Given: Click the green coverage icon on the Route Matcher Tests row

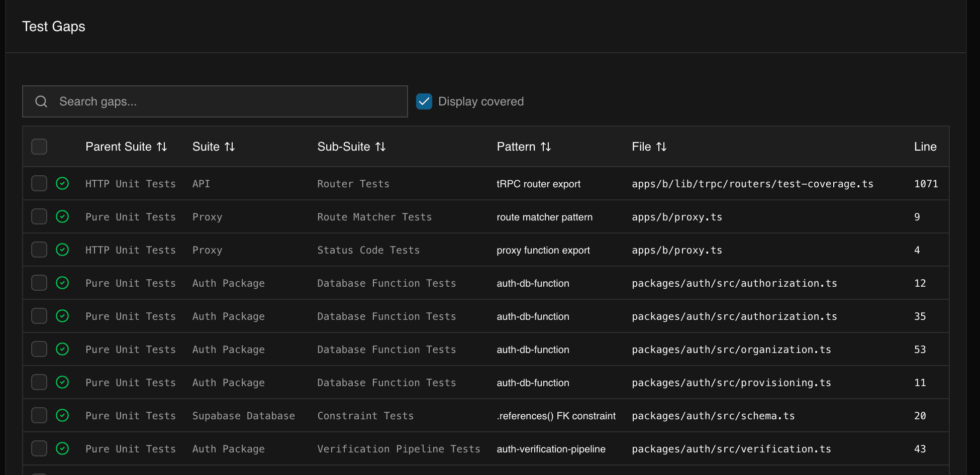Looking at the screenshot, I should point(62,216).
